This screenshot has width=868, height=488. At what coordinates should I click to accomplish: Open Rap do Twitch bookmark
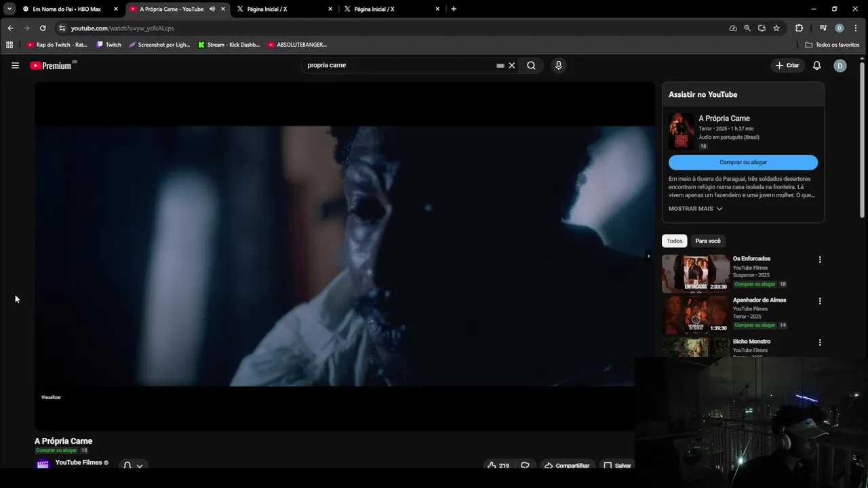click(x=57, y=45)
